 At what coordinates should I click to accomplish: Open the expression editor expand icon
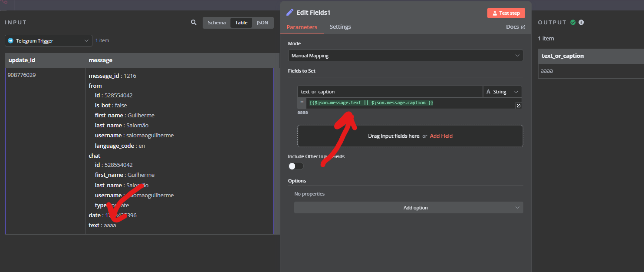[518, 106]
